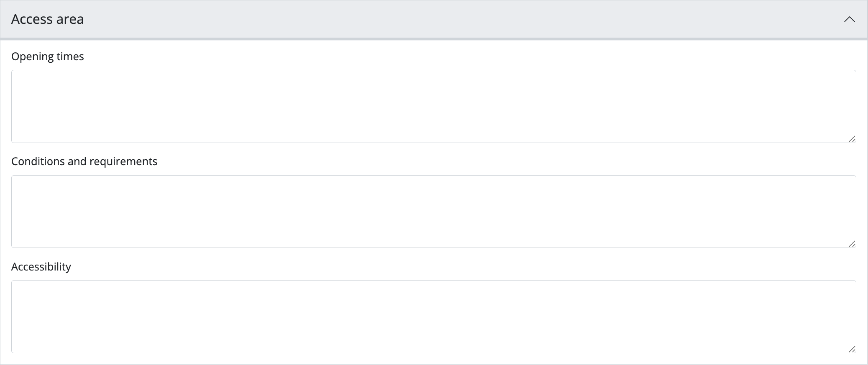Click the up-arrow icon in the header
This screenshot has width=868, height=365.
click(x=849, y=19)
